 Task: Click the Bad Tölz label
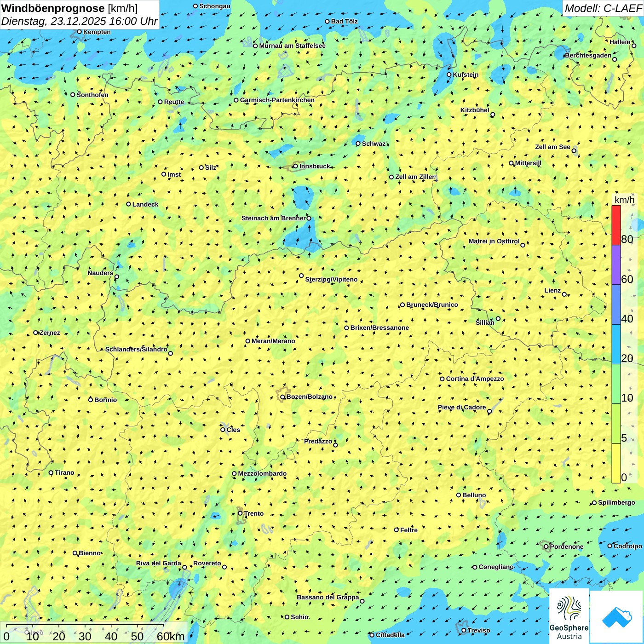(345, 21)
